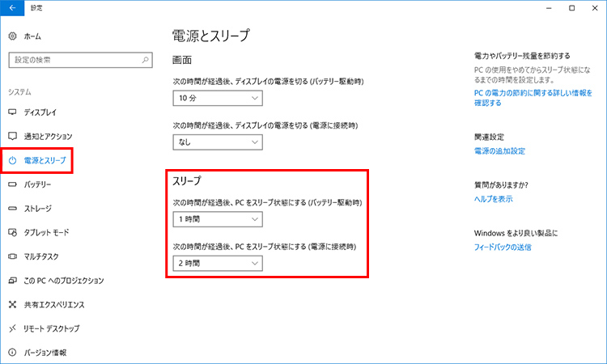607x364 pixels.
Task: Select このPCへのプロジェクション in sidebar
Action: pos(63,281)
